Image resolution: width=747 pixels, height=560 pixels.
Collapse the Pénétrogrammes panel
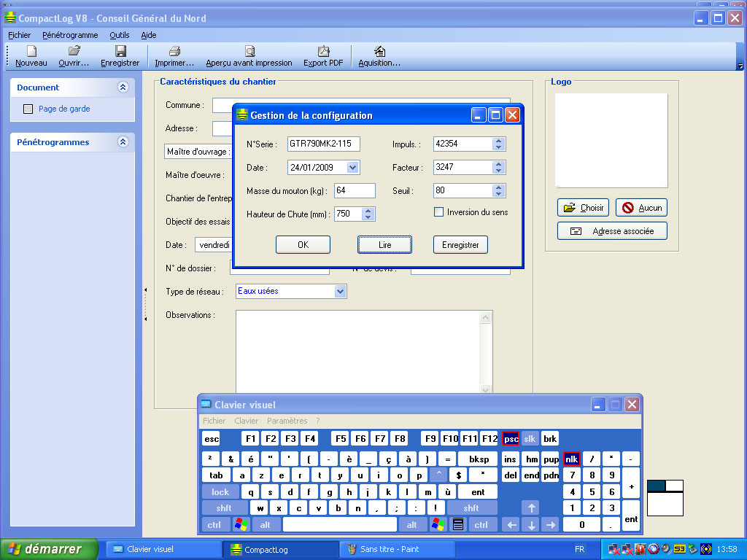123,142
